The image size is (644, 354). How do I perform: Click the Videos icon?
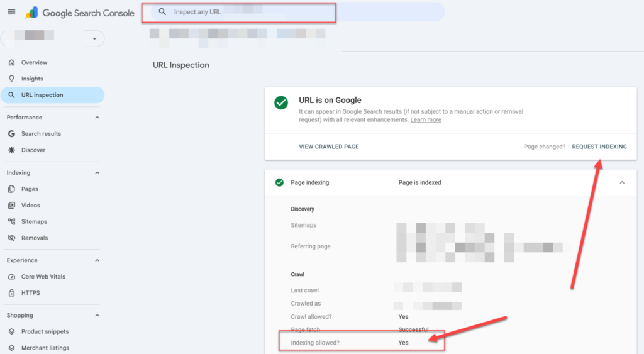tap(11, 206)
